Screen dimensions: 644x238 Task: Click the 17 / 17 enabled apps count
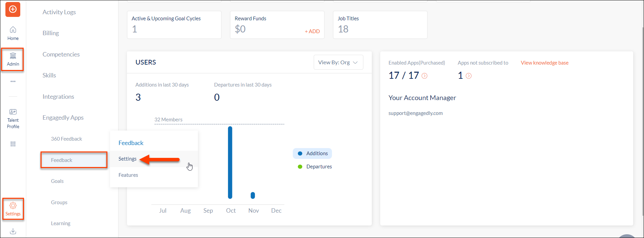pos(404,75)
